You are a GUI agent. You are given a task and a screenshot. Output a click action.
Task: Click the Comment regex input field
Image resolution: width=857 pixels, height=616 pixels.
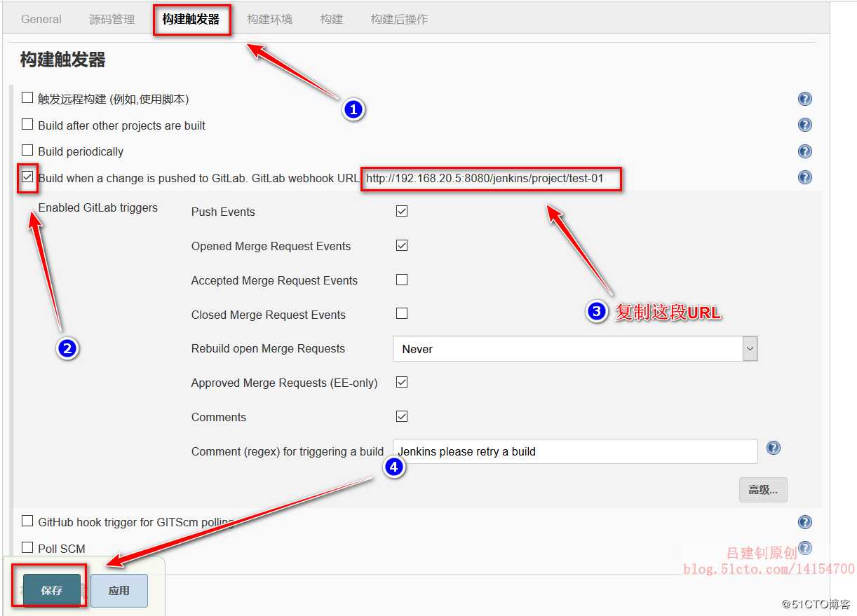pos(575,451)
